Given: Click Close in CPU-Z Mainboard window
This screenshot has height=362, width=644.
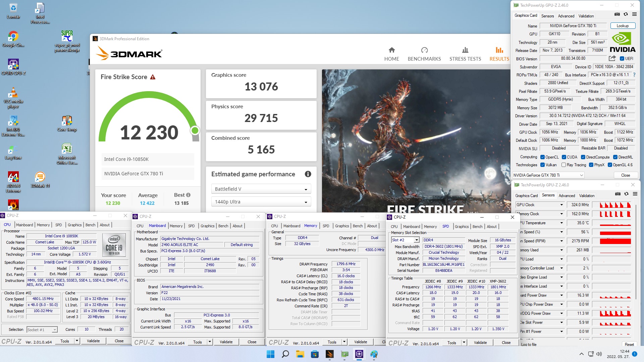Looking at the screenshot, I should coord(252,342).
